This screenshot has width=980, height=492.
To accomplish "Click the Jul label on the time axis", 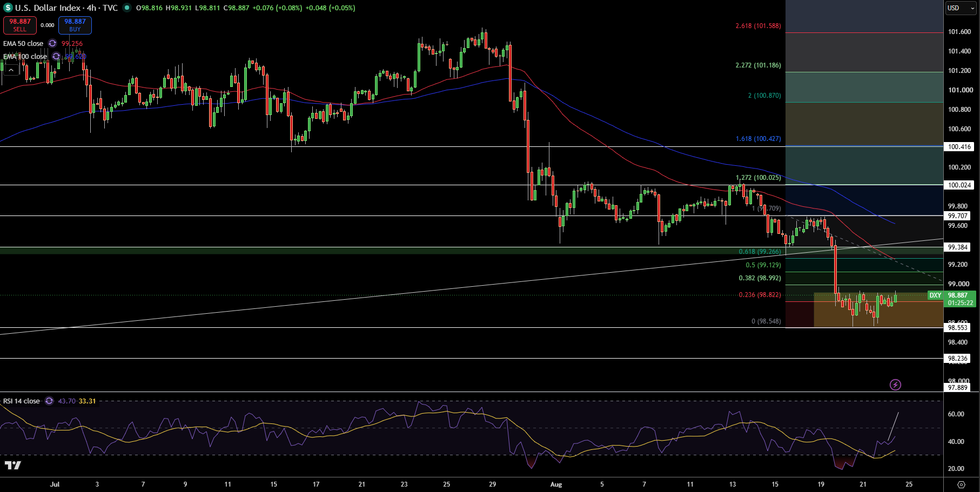I will (x=55, y=484).
